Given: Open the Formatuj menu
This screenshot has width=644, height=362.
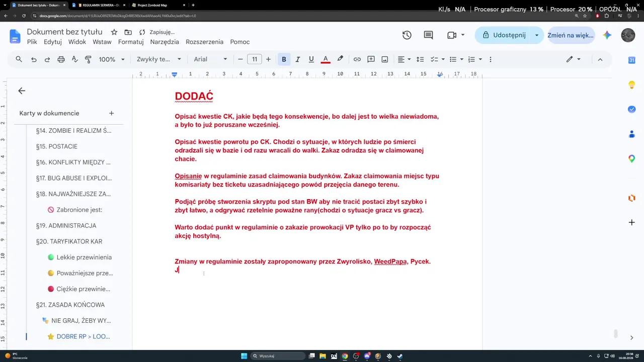Looking at the screenshot, I should coord(131,42).
